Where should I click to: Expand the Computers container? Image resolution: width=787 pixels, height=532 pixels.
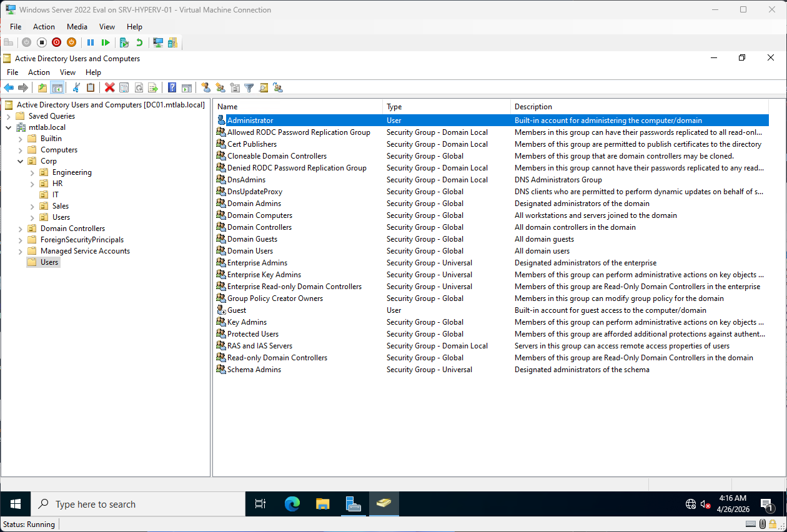20,150
